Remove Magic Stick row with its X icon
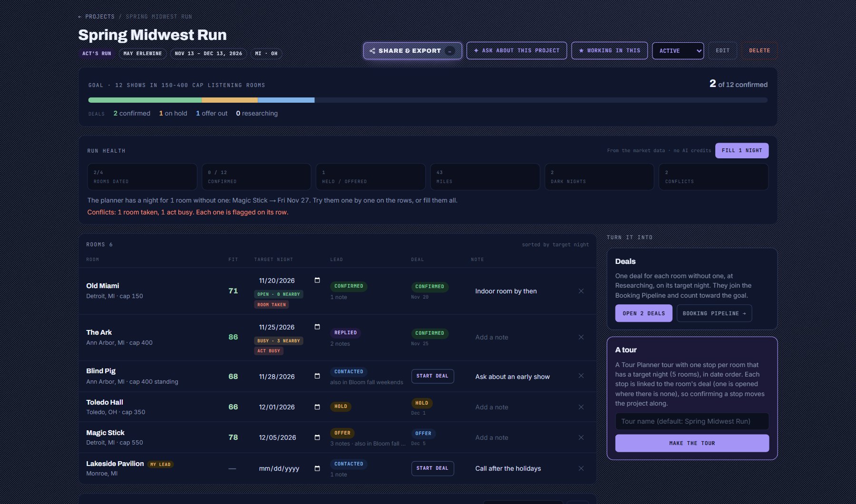The width and height of the screenshot is (856, 504). (x=581, y=437)
